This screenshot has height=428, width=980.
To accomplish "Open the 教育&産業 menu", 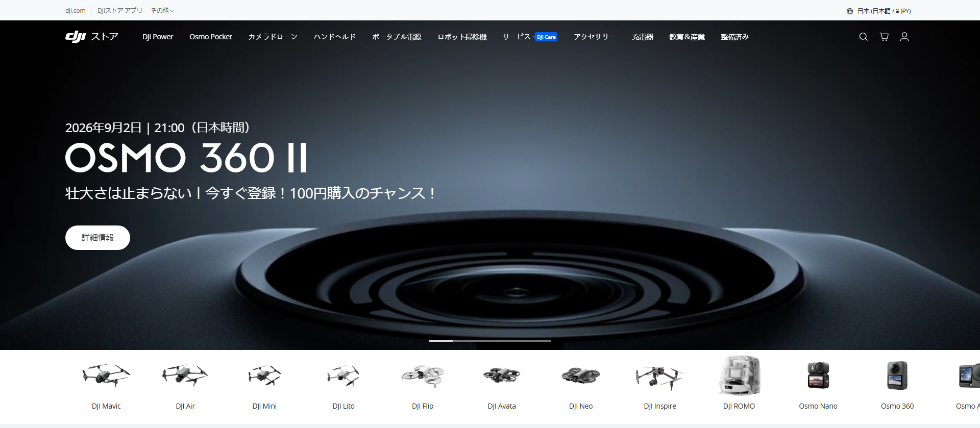I will pyautogui.click(x=687, y=37).
